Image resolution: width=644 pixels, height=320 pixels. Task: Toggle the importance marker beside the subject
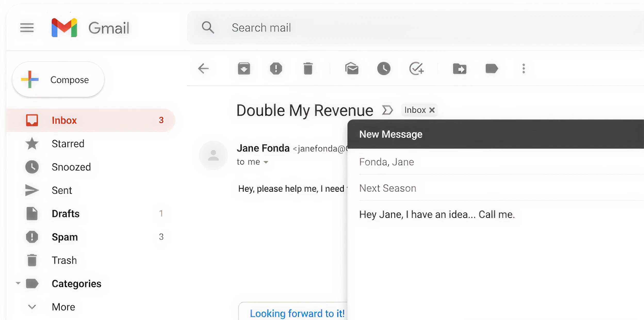387,110
